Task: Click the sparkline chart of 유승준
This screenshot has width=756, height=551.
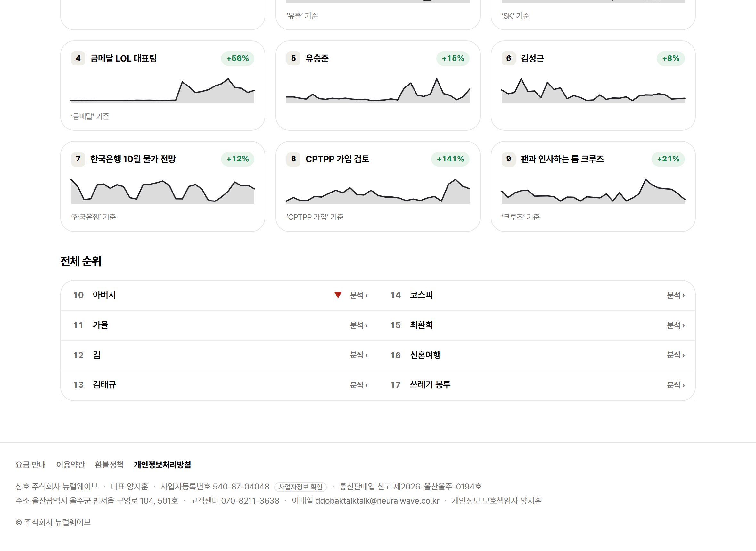Action: [378, 90]
